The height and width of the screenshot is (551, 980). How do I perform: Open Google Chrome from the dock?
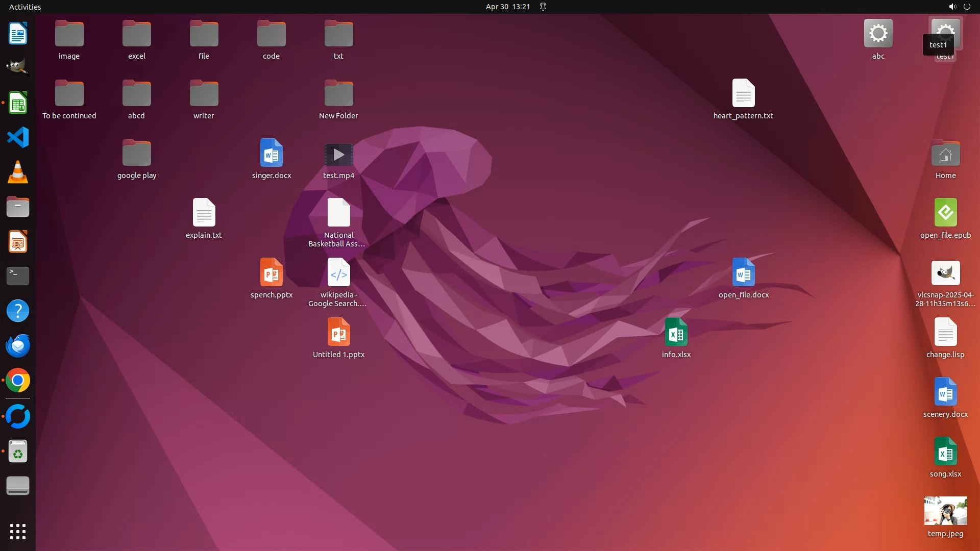(18, 381)
